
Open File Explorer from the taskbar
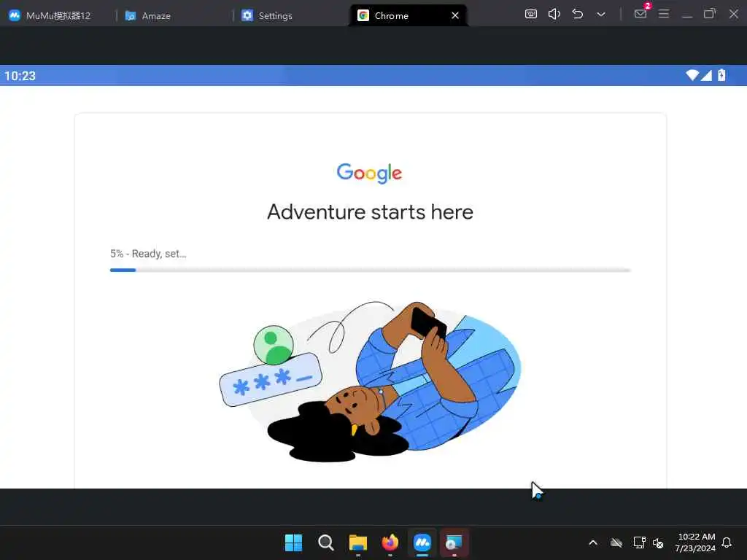pos(357,542)
